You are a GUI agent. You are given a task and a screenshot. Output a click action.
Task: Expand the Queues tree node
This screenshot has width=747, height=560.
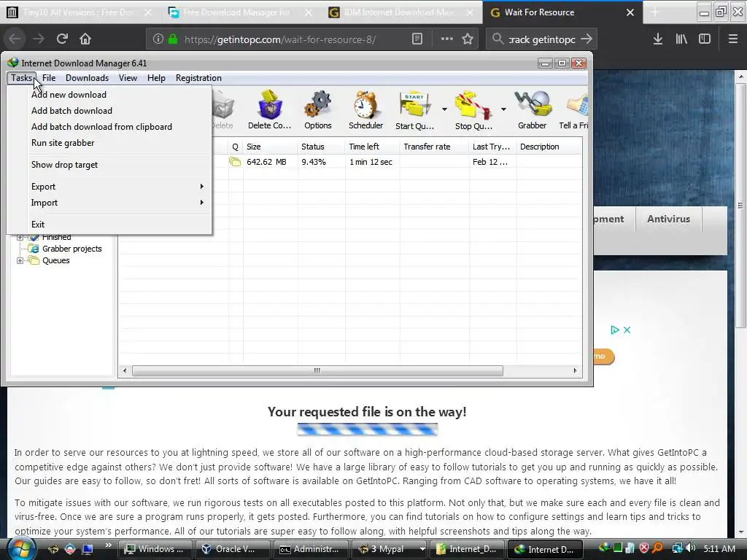tap(20, 260)
